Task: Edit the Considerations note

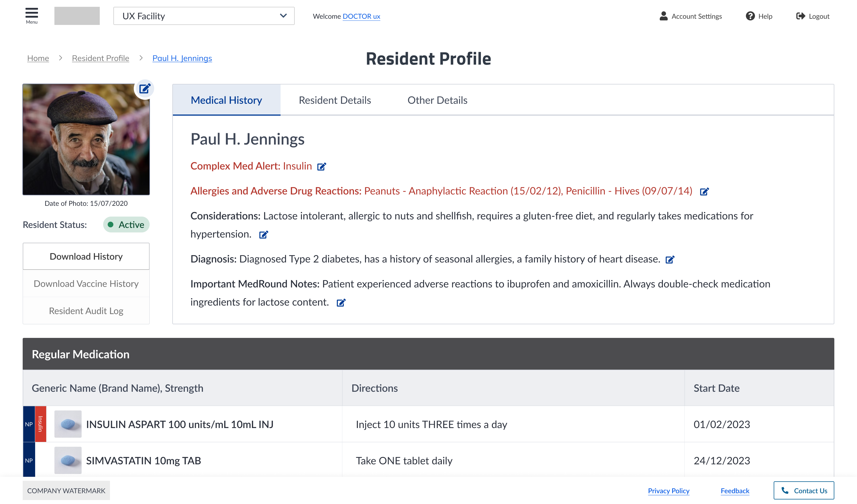Action: click(x=263, y=234)
